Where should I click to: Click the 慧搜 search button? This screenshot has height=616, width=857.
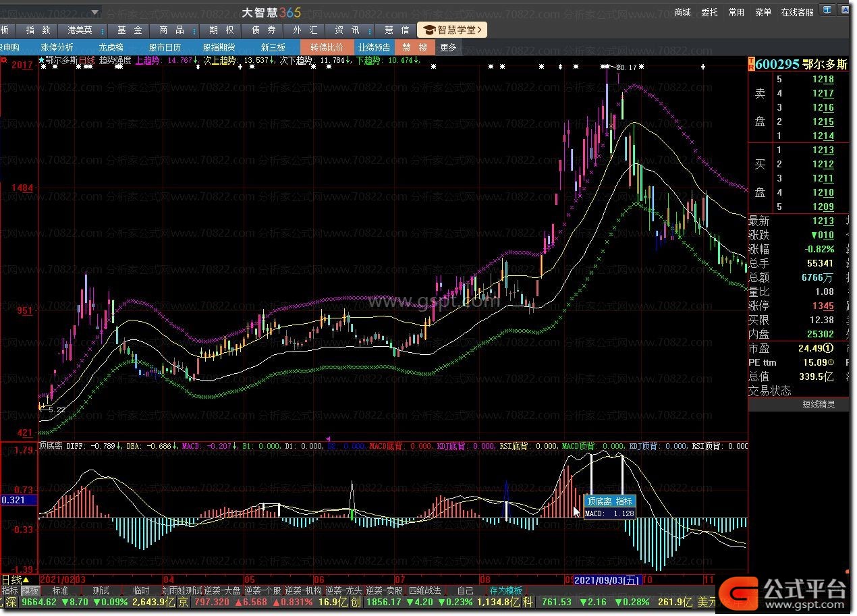(414, 47)
